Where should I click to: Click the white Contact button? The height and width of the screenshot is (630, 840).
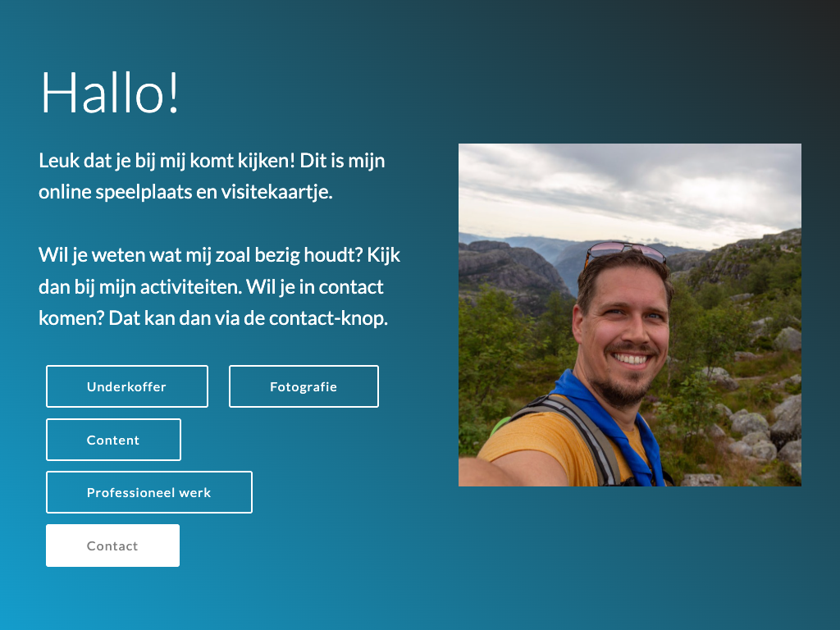(x=112, y=546)
